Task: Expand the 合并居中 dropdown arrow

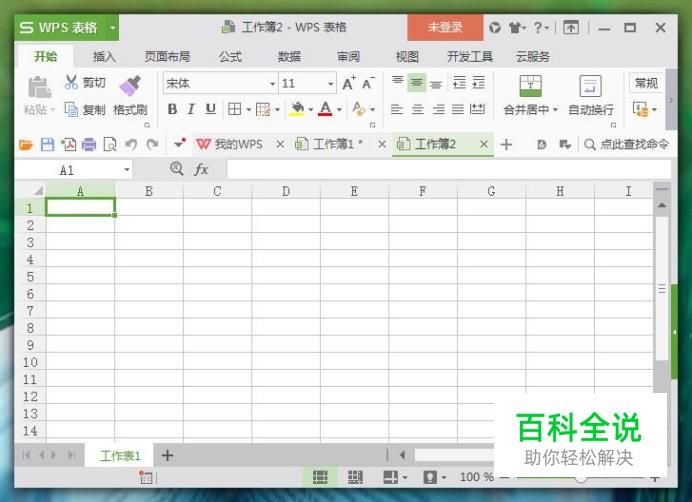Action: [556, 109]
